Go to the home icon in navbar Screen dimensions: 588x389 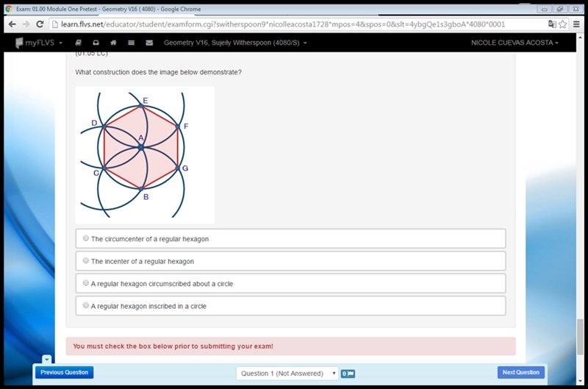click(x=113, y=43)
